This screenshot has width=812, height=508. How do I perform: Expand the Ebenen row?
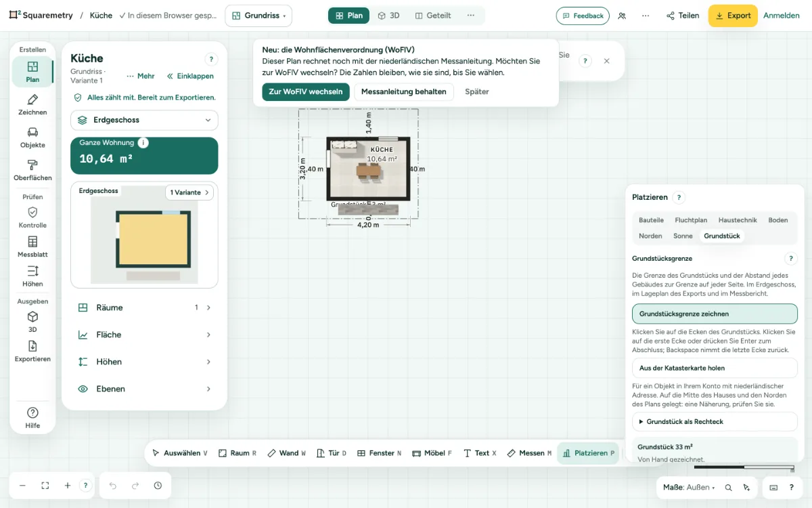(144, 389)
